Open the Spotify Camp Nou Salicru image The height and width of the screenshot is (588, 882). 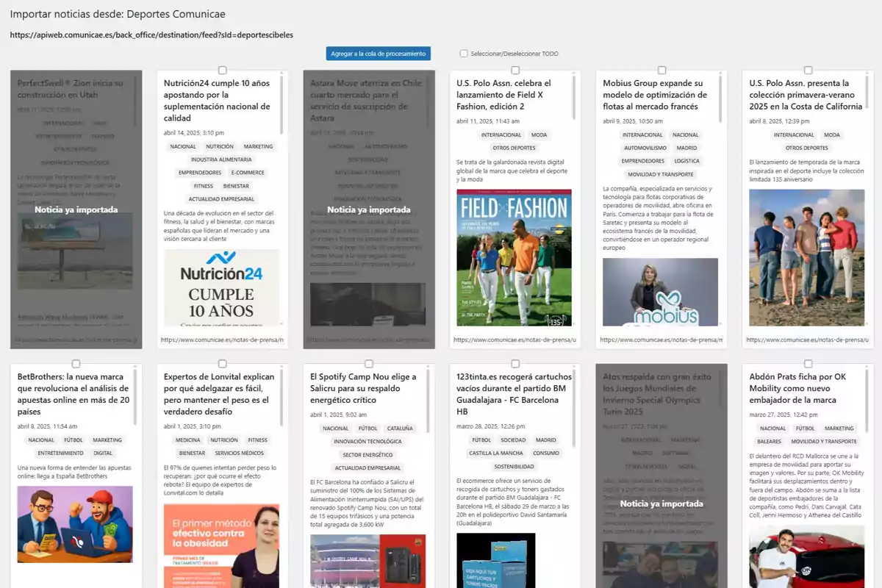pyautogui.click(x=367, y=561)
